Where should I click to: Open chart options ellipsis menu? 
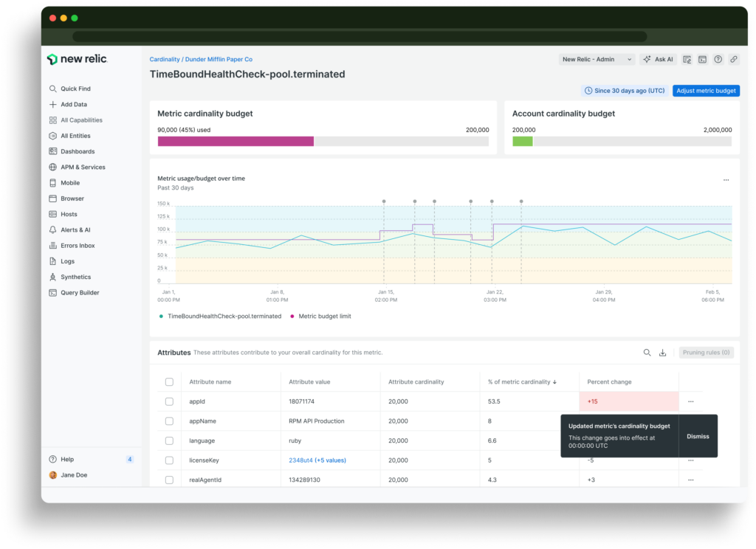pos(726,180)
